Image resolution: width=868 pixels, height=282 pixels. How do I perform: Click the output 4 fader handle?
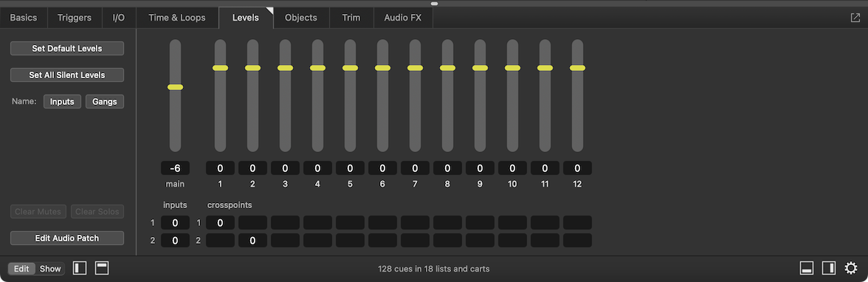tap(317, 68)
